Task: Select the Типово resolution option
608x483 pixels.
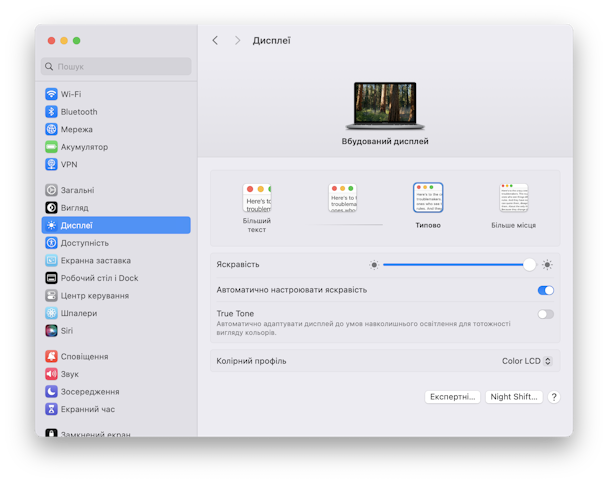Action: coord(428,206)
